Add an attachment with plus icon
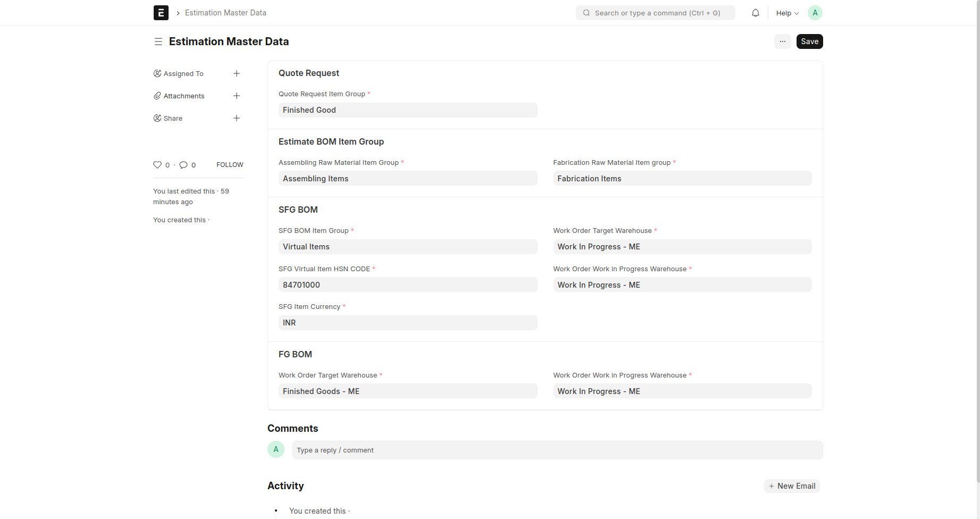Viewport: 980px width, 519px height. [237, 96]
